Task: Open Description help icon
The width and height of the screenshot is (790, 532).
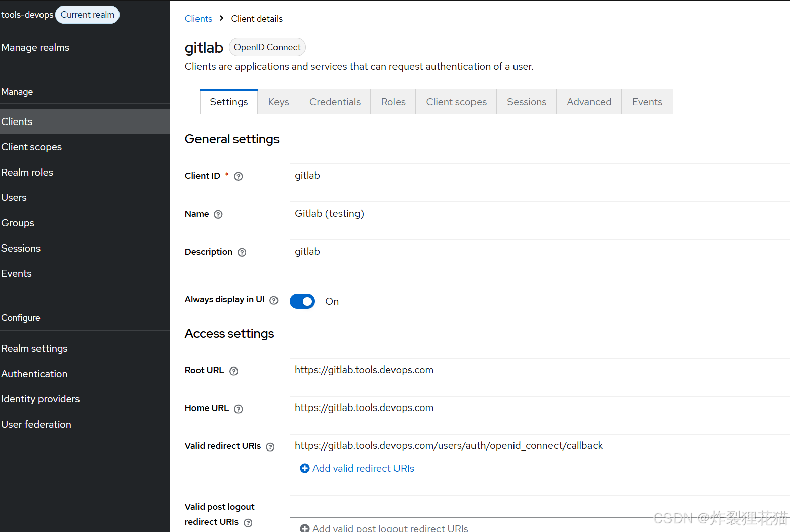Action: (242, 252)
